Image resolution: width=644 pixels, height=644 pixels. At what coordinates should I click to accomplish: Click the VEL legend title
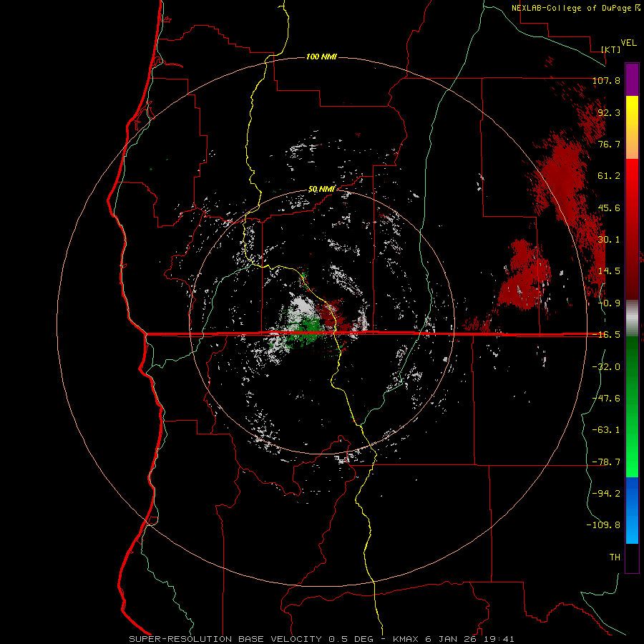click(x=628, y=43)
